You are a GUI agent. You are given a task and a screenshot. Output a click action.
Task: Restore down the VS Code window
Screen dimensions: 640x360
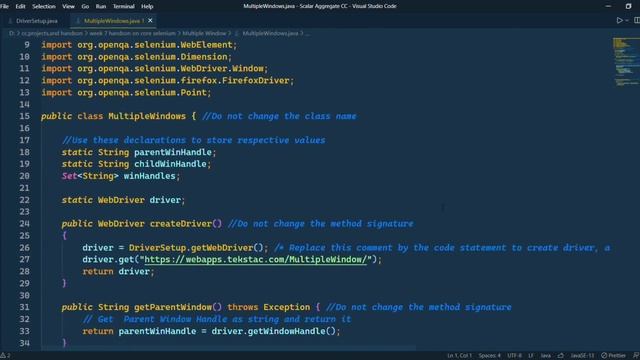629,6
